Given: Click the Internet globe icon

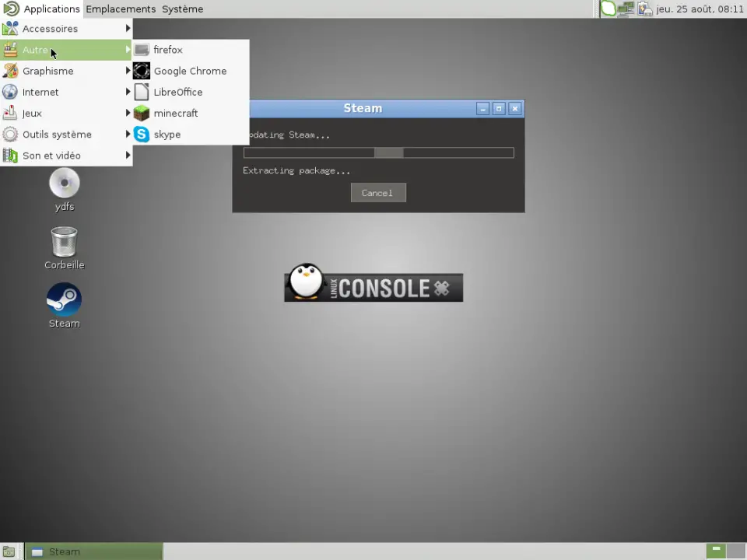Looking at the screenshot, I should tap(10, 92).
